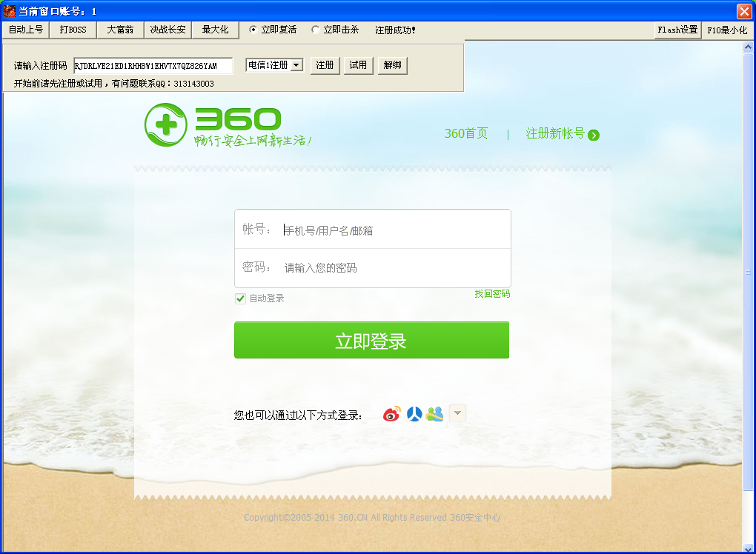This screenshot has height=554, width=756.
Task: Select the MSN people login icon
Action: 434,413
